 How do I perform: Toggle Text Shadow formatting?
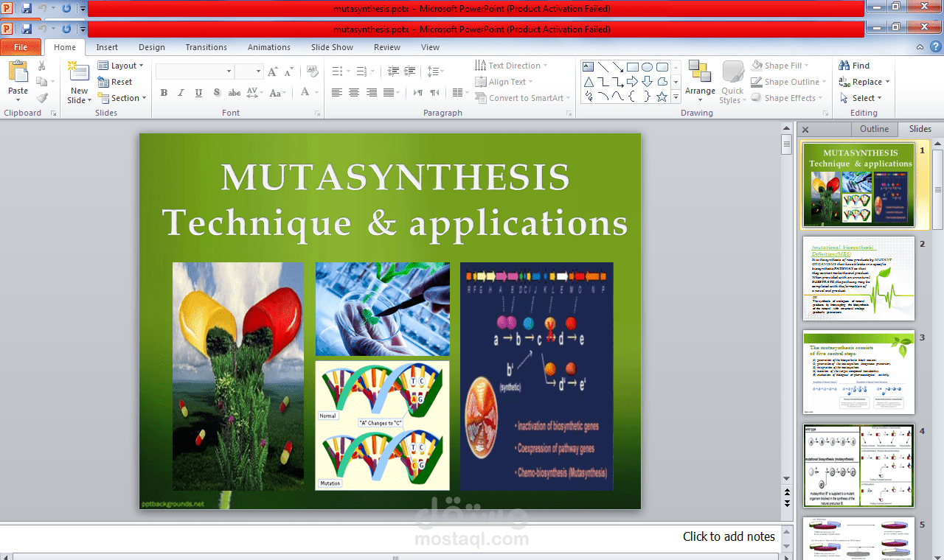click(x=217, y=93)
